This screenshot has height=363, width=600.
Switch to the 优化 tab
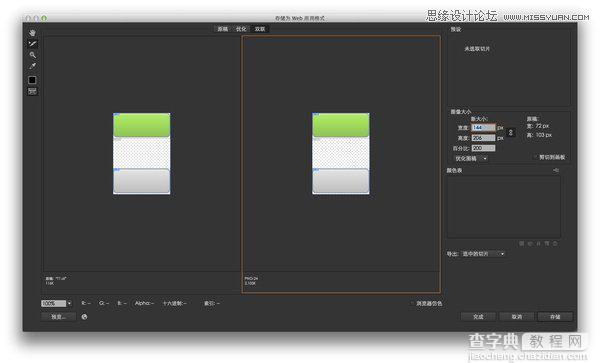tap(241, 29)
